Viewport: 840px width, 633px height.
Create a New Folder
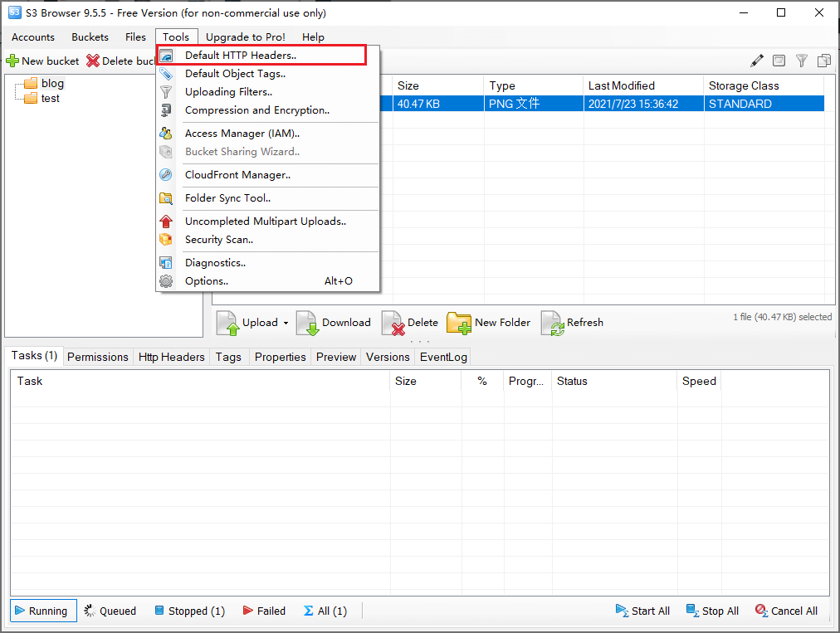click(x=489, y=323)
